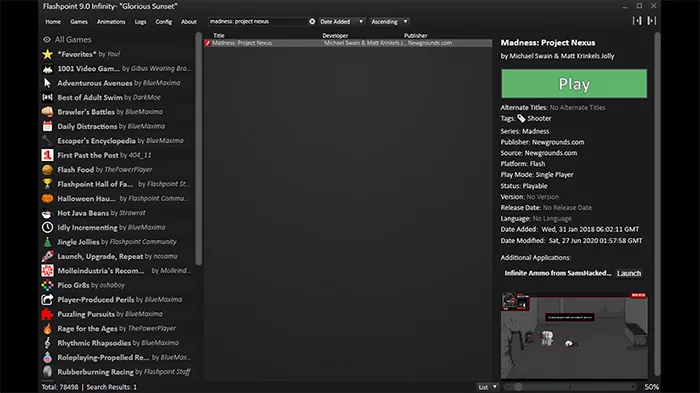This screenshot has height=393, width=700.
Task: Click the Total: 78498 status text
Action: click(60, 387)
